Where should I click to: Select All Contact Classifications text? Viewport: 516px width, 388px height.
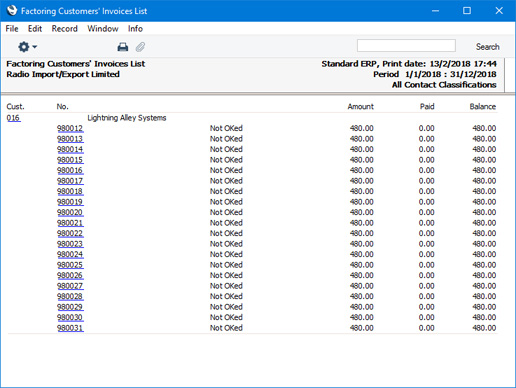[x=444, y=85]
